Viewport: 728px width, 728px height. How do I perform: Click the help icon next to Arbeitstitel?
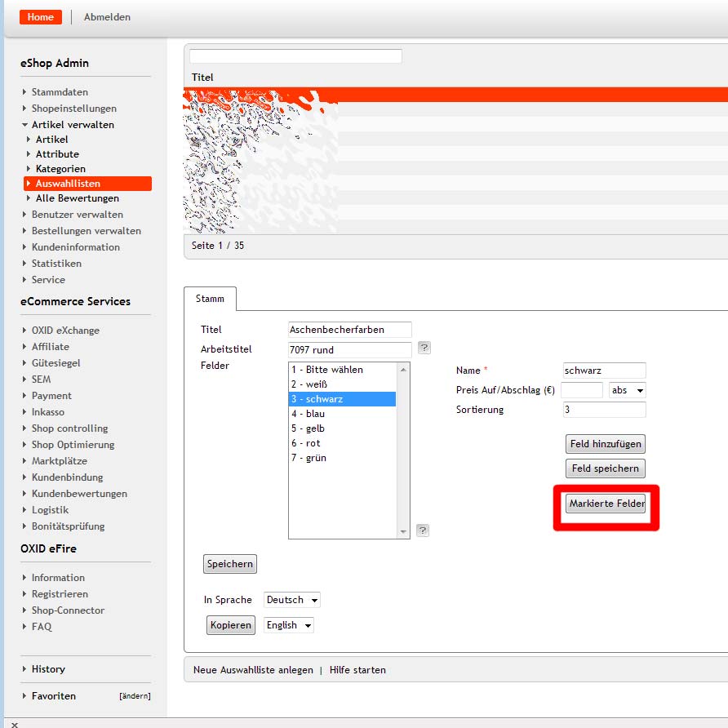coord(424,348)
